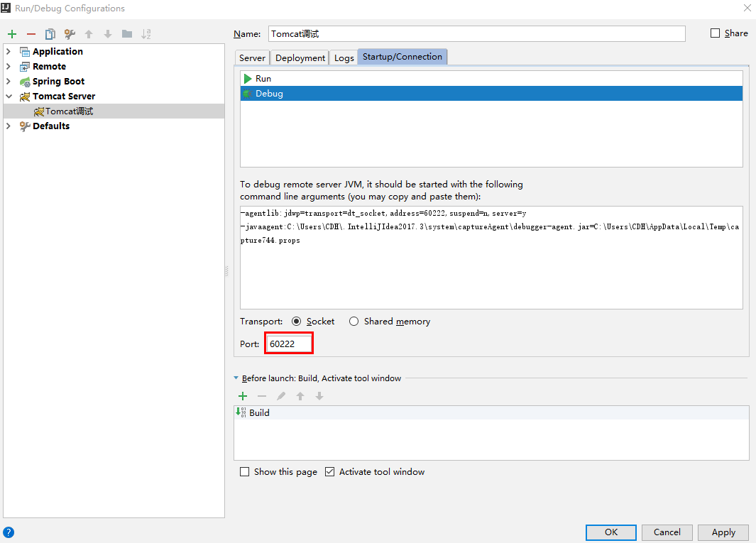Viewport: 756px width, 543px height.
Task: Open edit defaults wrench icon
Action: [70, 34]
